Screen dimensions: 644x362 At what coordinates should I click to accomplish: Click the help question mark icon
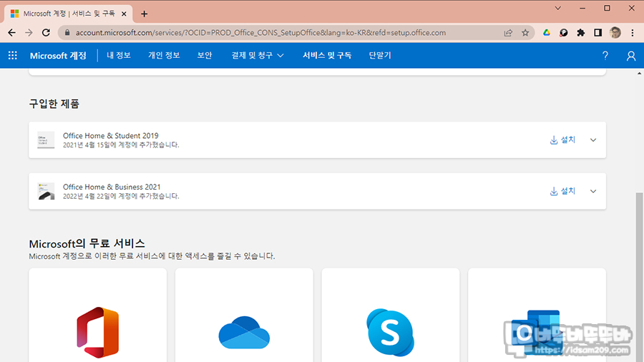605,55
